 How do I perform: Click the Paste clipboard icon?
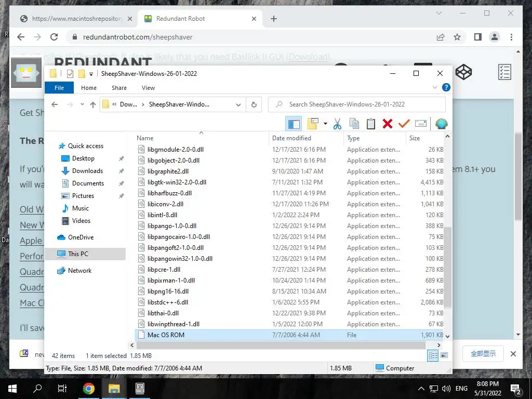(371, 124)
